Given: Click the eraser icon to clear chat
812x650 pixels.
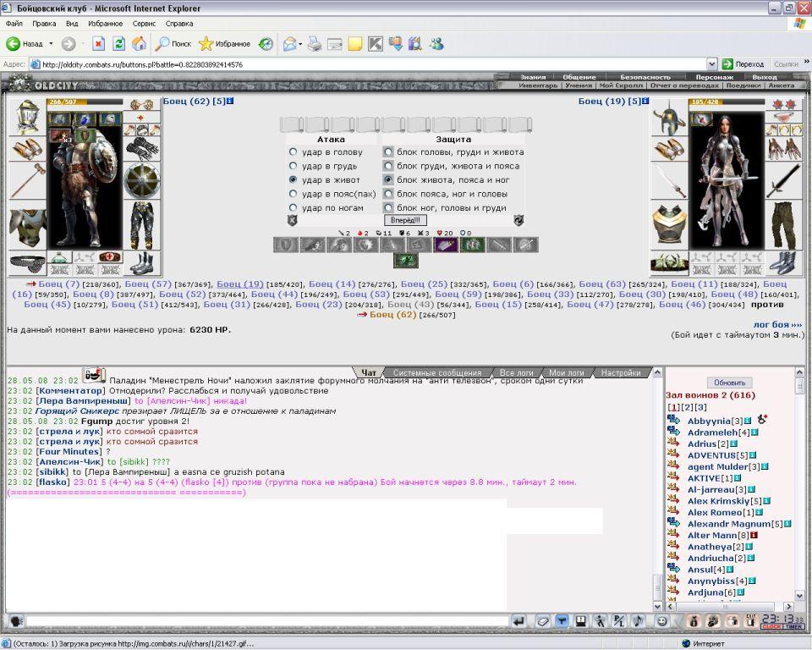Looking at the screenshot, I should coord(542,620).
